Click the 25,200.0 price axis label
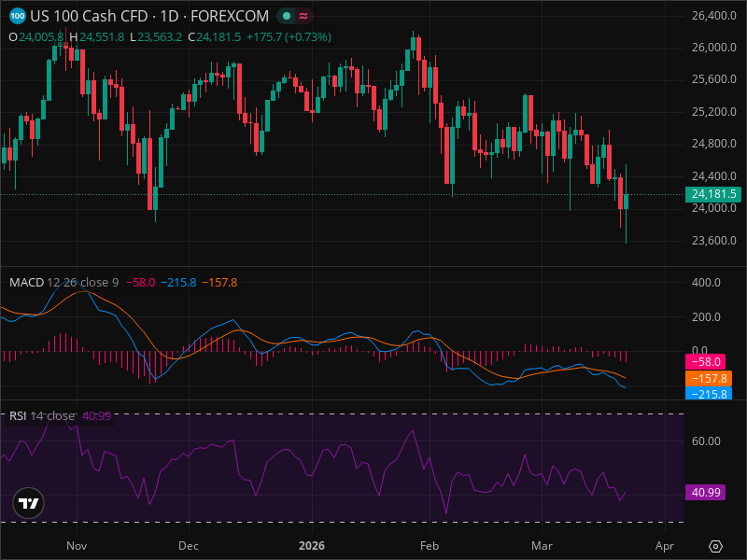747x560 pixels. click(713, 111)
